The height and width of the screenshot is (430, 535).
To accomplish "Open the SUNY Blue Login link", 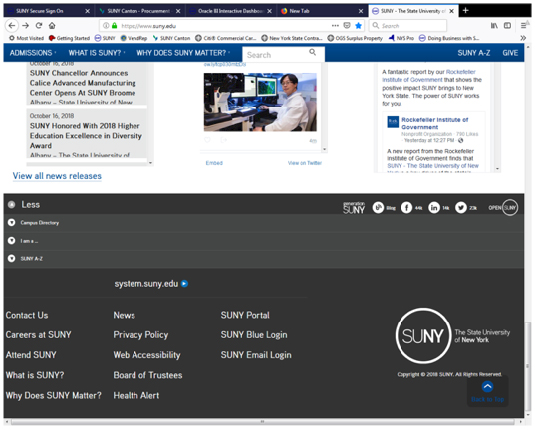I will (254, 335).
